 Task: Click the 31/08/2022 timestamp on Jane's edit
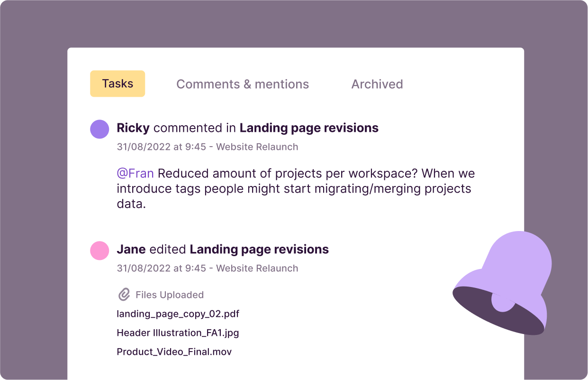click(144, 268)
